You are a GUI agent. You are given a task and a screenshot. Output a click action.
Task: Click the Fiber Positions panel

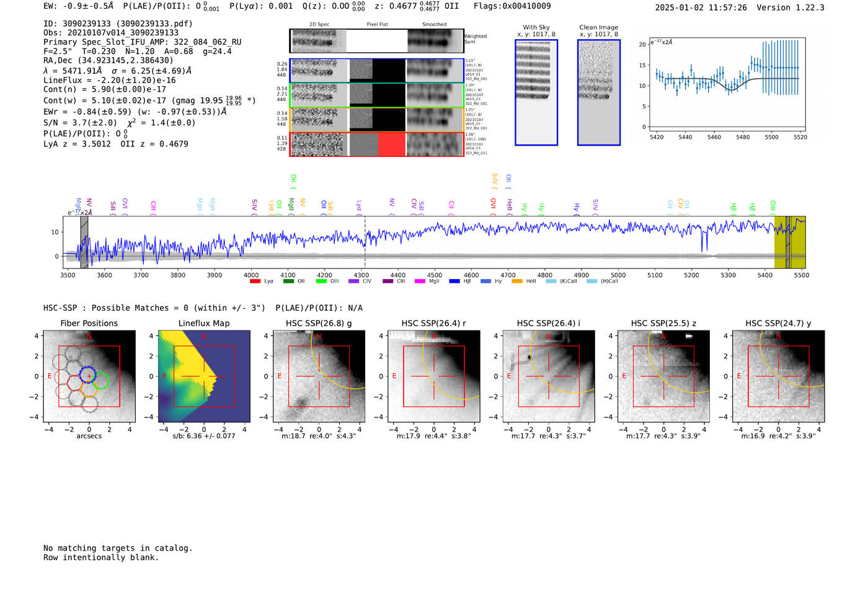[x=89, y=376]
